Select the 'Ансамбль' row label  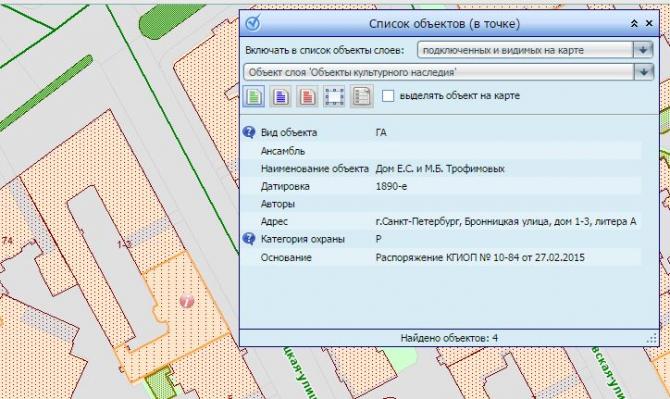(283, 151)
